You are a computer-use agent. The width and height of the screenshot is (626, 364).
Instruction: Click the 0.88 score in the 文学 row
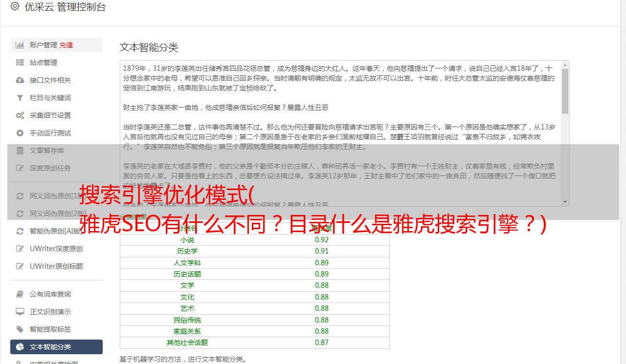coord(322,285)
